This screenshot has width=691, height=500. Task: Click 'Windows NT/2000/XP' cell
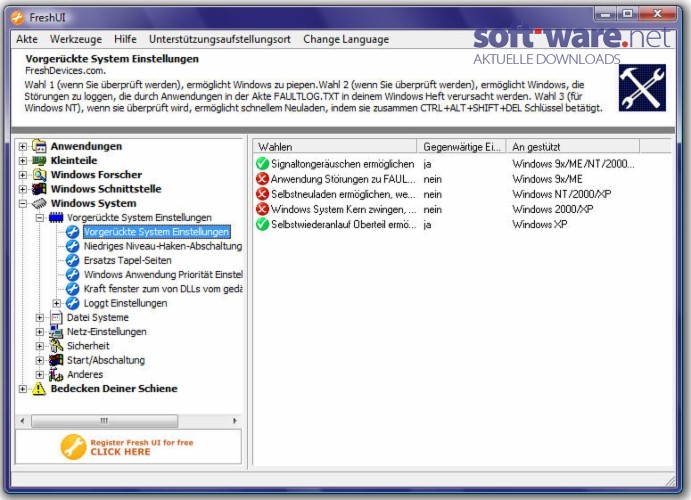[x=561, y=194]
